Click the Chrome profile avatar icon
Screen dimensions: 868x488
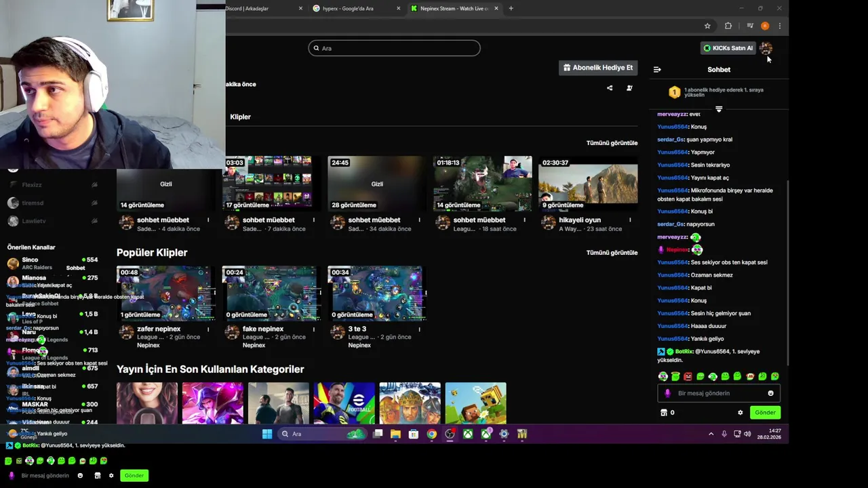(765, 26)
